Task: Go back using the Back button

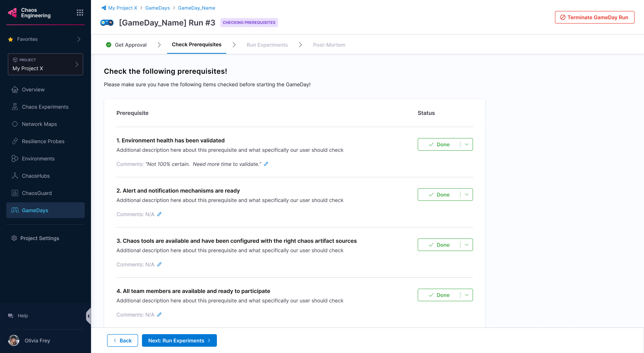Action: tap(122, 340)
